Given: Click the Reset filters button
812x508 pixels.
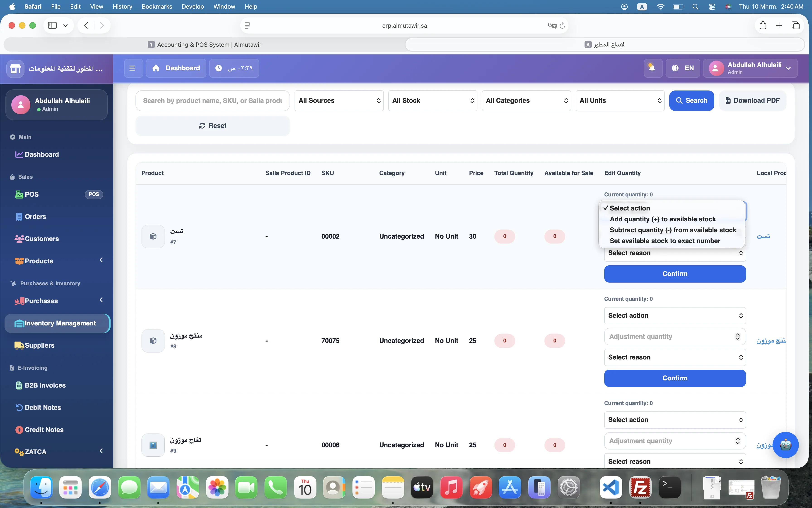Looking at the screenshot, I should (x=212, y=126).
